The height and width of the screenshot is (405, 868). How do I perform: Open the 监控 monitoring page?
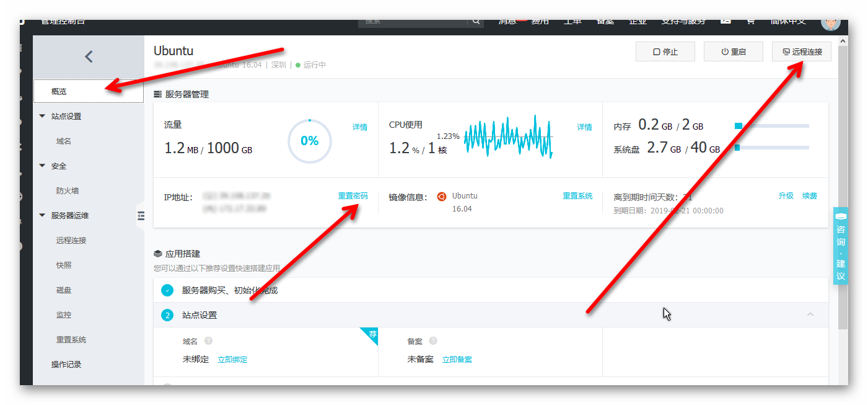click(x=64, y=314)
